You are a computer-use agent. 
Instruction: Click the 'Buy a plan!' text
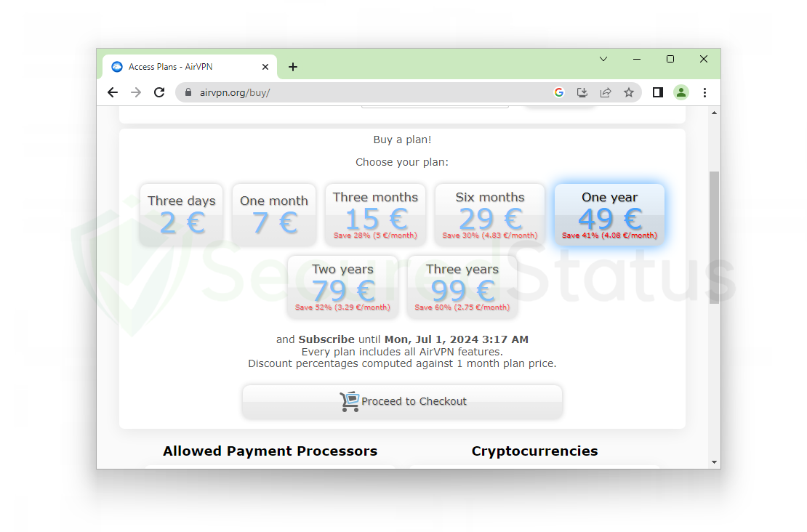pyautogui.click(x=403, y=140)
